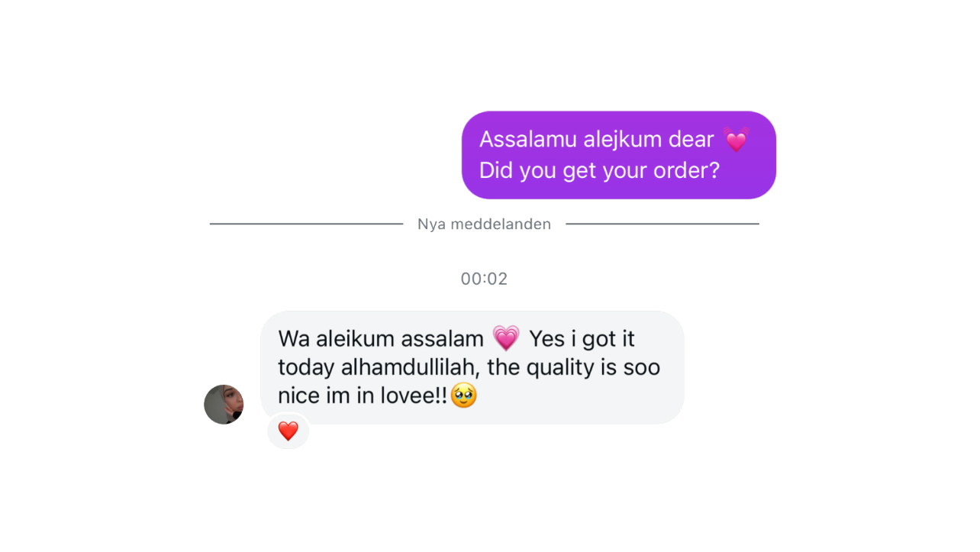Click the pleading face emoji
Viewport: 980px width, 552px height.
coord(464,395)
